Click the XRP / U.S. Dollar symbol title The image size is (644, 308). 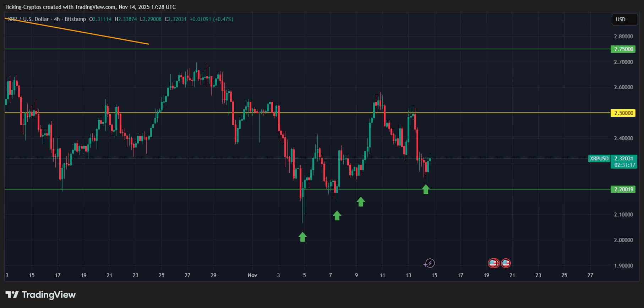[28, 19]
